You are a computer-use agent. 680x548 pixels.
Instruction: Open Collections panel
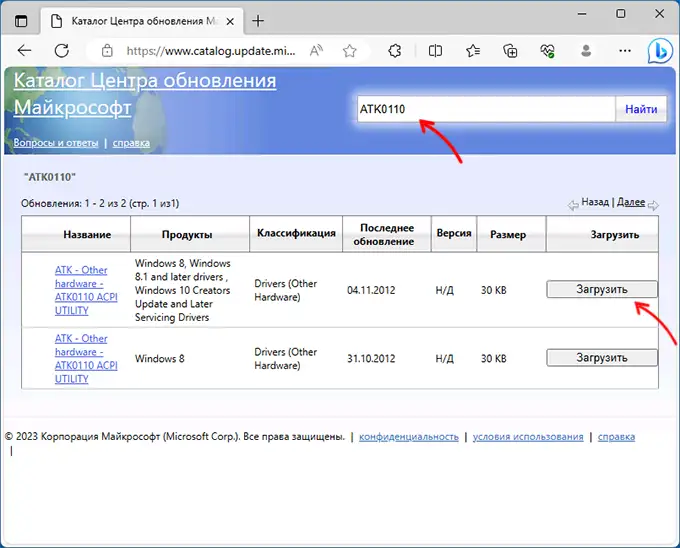click(510, 51)
